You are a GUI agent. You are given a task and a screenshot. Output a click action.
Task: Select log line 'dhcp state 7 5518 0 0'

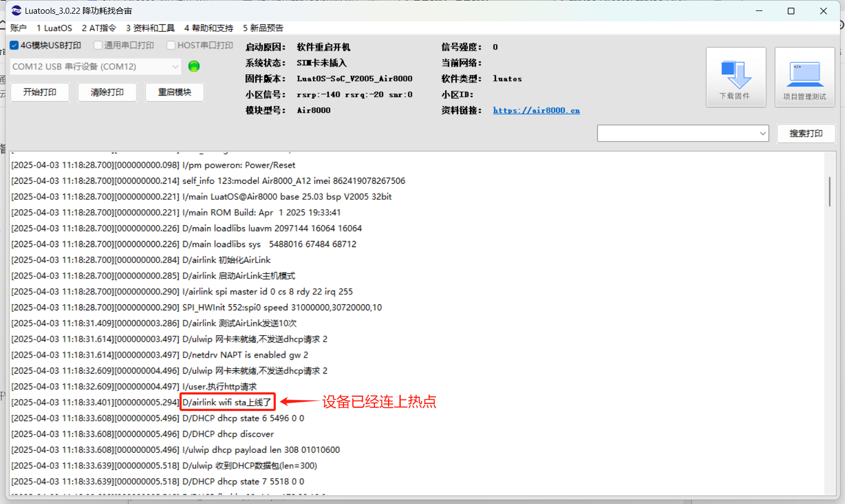(x=157, y=481)
